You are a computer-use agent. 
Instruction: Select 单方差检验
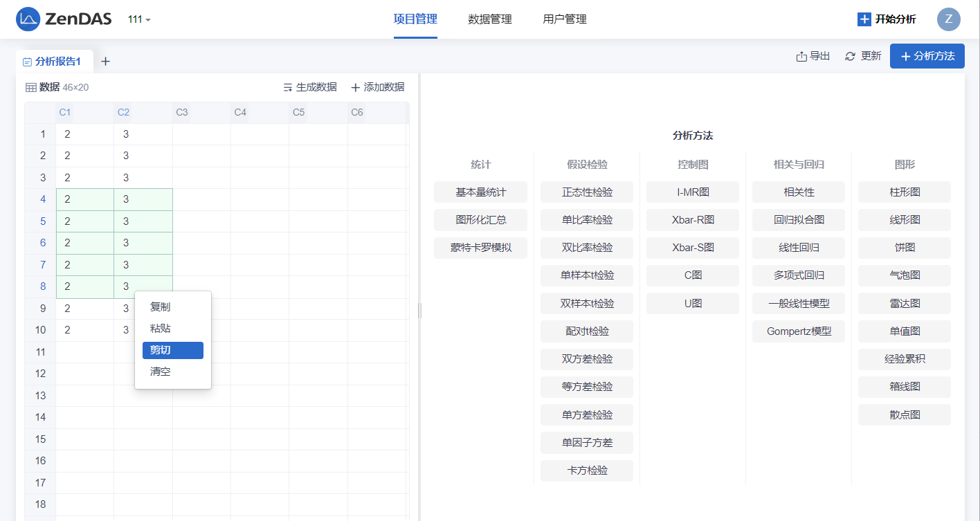pos(587,415)
